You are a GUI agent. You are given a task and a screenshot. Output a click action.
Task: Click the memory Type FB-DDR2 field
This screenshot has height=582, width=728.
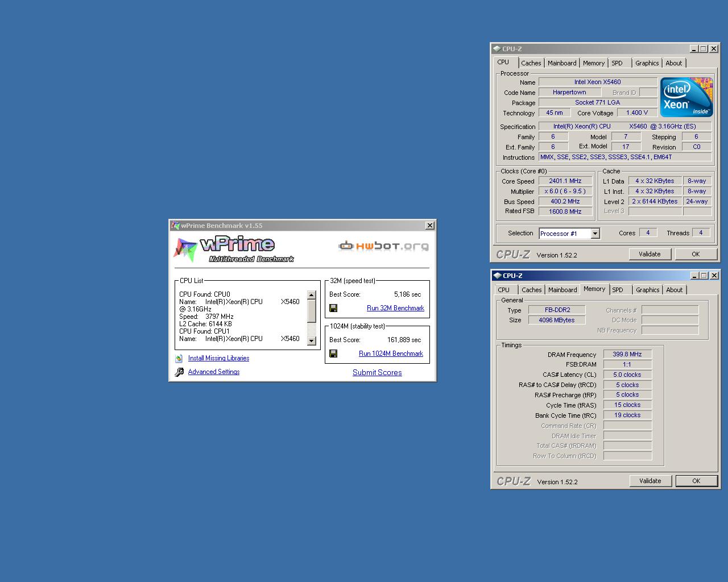(x=557, y=310)
